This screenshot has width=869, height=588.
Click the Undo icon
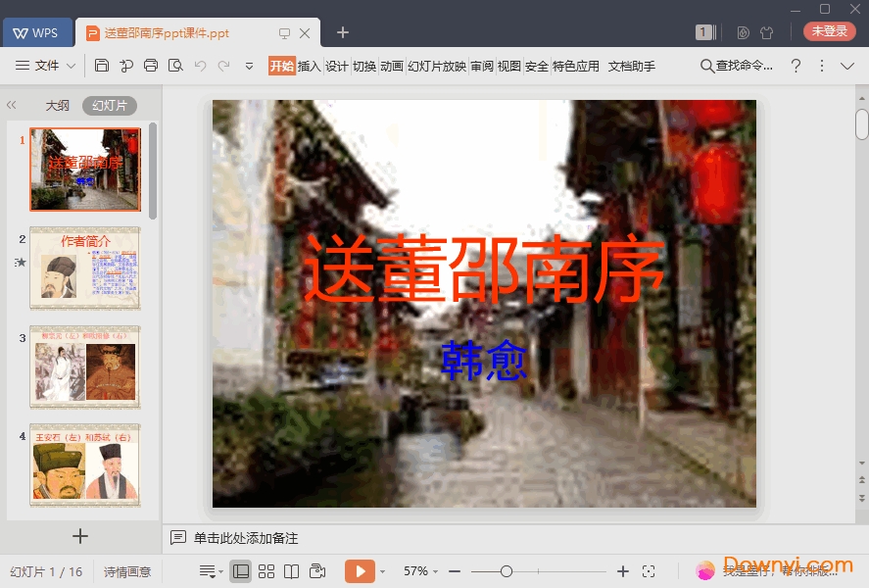pyautogui.click(x=201, y=66)
